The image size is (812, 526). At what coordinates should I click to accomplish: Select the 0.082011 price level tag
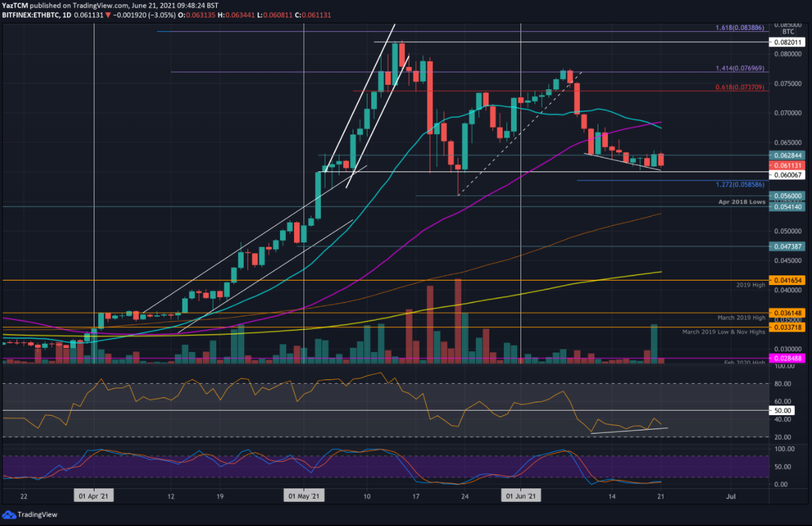click(x=789, y=42)
